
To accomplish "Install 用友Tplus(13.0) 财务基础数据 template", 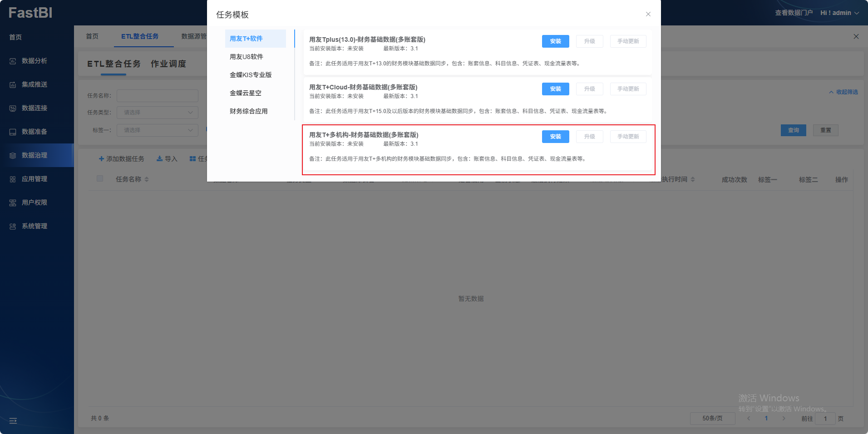I will point(555,41).
